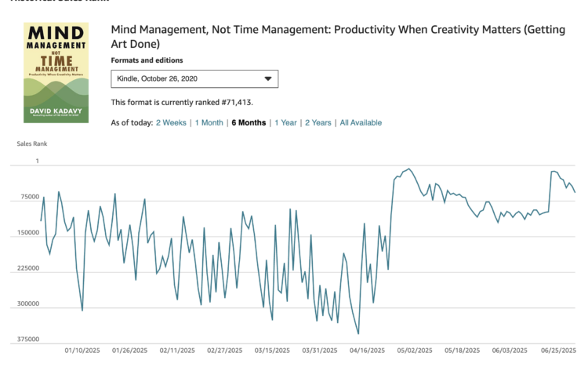Click the 150000 y-axis label

[28, 232]
